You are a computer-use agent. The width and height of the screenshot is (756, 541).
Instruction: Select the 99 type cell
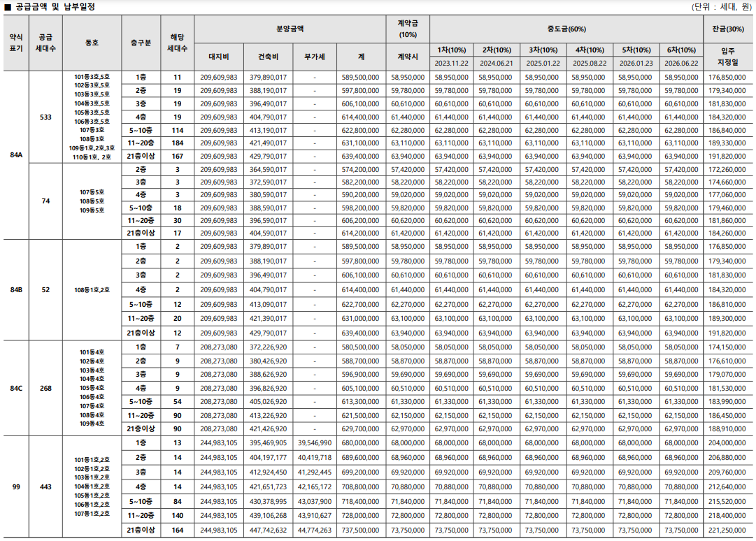point(16,487)
